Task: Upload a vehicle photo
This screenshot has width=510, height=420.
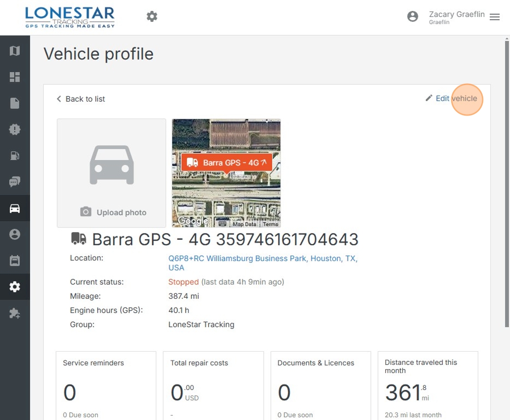Action: (112, 173)
